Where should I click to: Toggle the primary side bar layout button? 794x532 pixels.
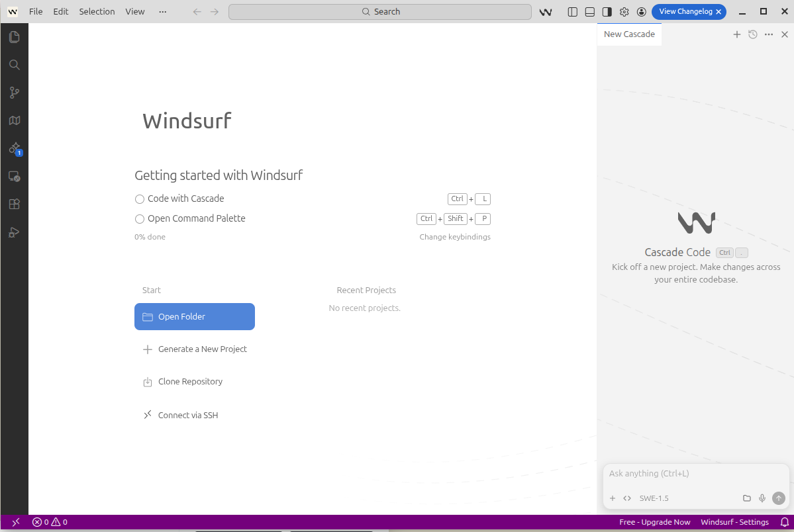pyautogui.click(x=573, y=12)
